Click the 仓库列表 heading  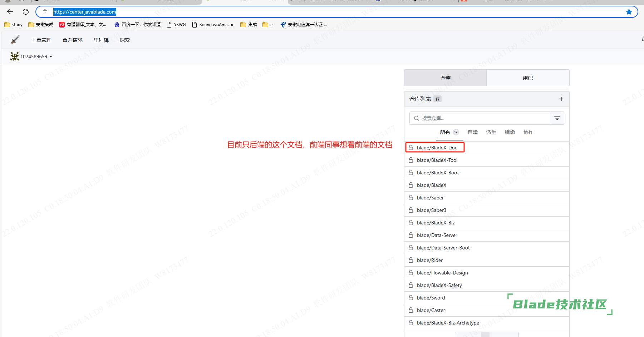click(x=420, y=99)
